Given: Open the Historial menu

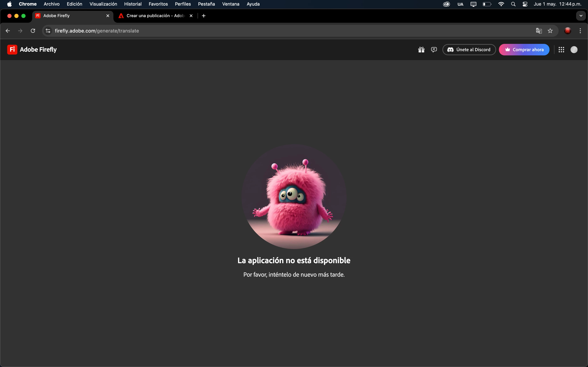Looking at the screenshot, I should tap(133, 4).
